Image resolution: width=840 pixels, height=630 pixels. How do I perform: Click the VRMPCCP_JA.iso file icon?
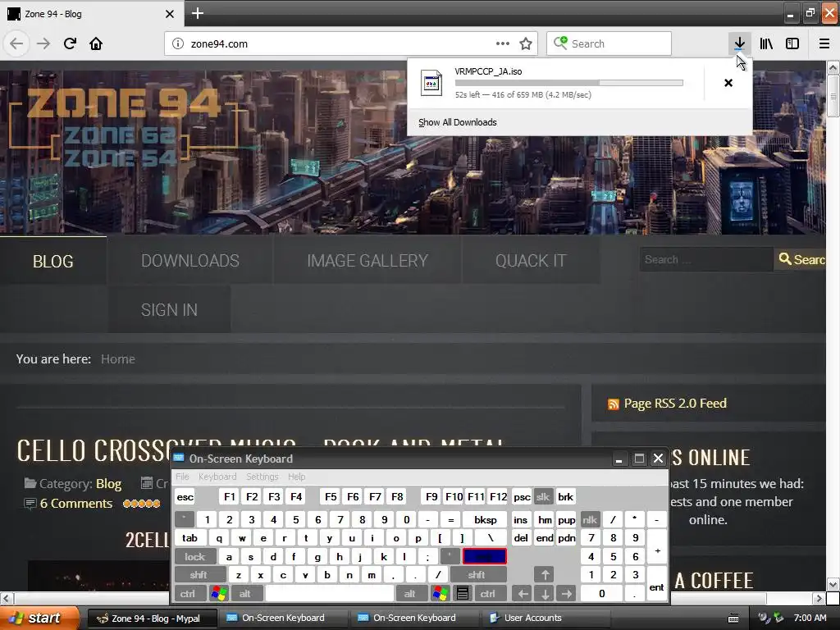431,83
